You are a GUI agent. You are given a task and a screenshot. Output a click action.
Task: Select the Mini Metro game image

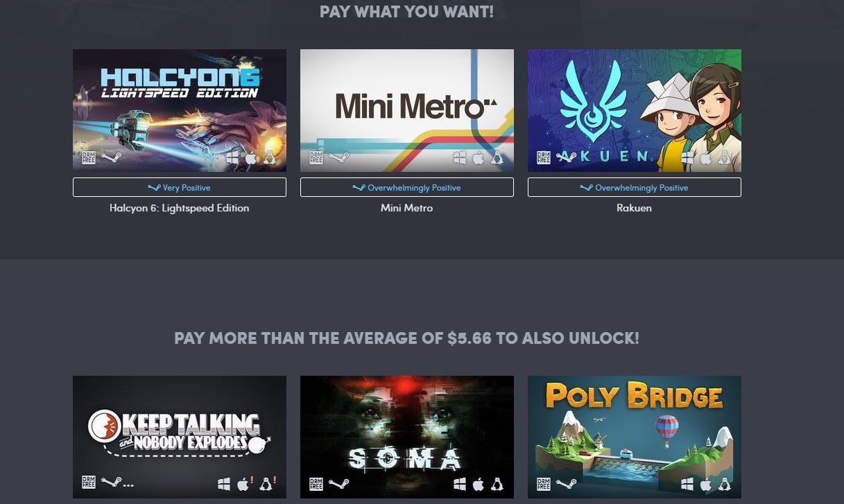point(407,110)
